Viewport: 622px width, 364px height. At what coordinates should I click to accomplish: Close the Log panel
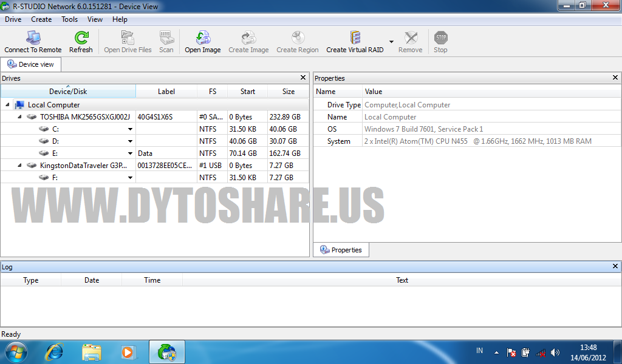coord(615,266)
